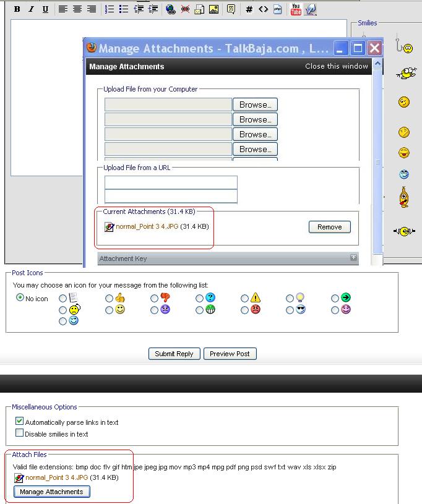This screenshot has width=422, height=504.
Task: Collapse the Attachment Key section
Action: [353, 258]
